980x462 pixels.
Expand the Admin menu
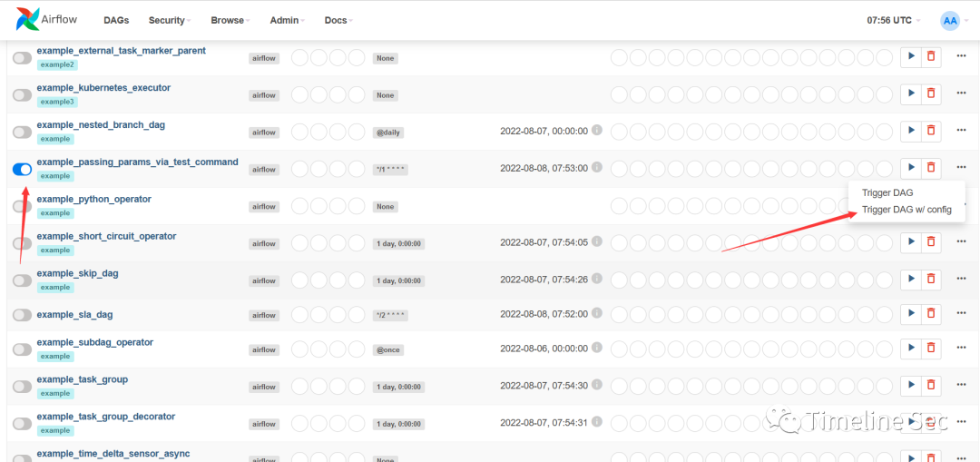(x=287, y=20)
